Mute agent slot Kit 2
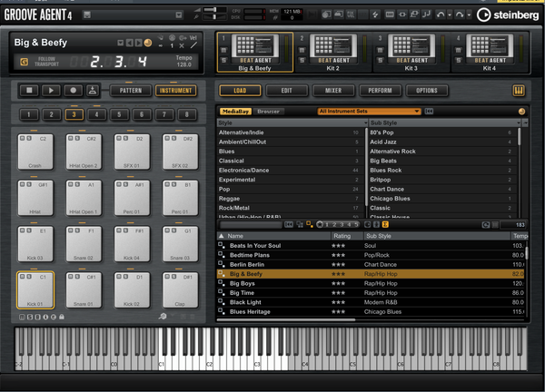The image size is (545, 392). click(x=302, y=51)
